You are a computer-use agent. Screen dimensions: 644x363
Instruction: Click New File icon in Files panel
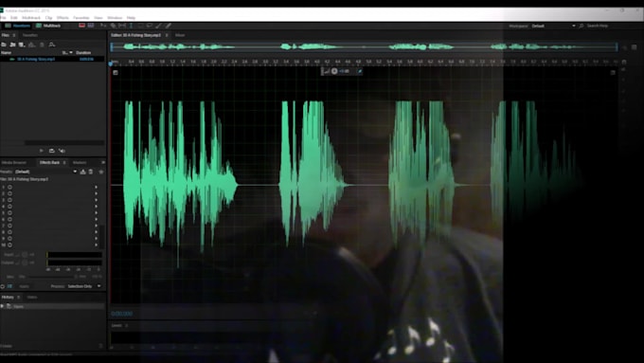(22, 45)
